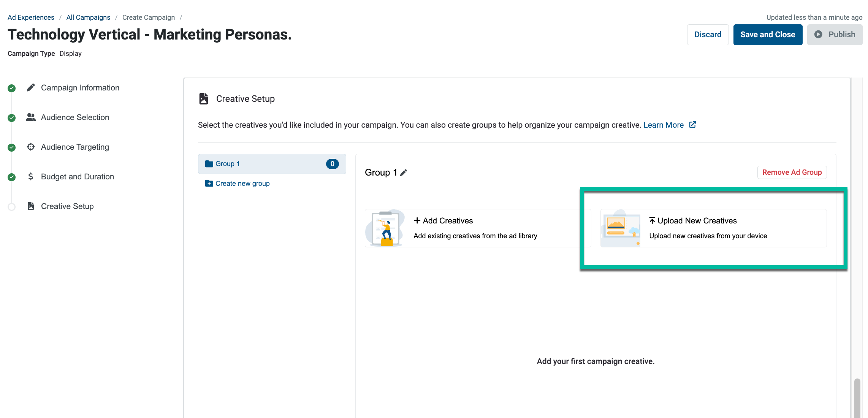Screen dimensions: 868x418
Task: Click the Creative Setup sidebar image-file icon
Action: (31, 206)
